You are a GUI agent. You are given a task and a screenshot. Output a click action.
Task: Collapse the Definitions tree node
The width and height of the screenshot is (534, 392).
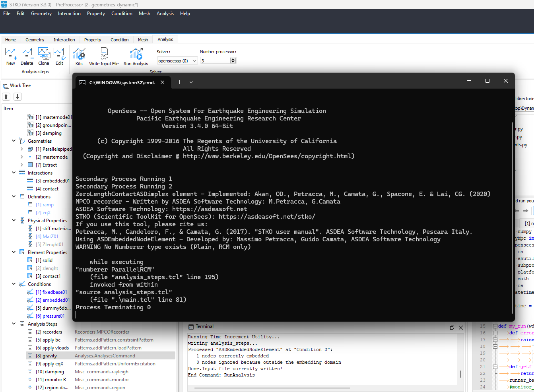coord(14,196)
